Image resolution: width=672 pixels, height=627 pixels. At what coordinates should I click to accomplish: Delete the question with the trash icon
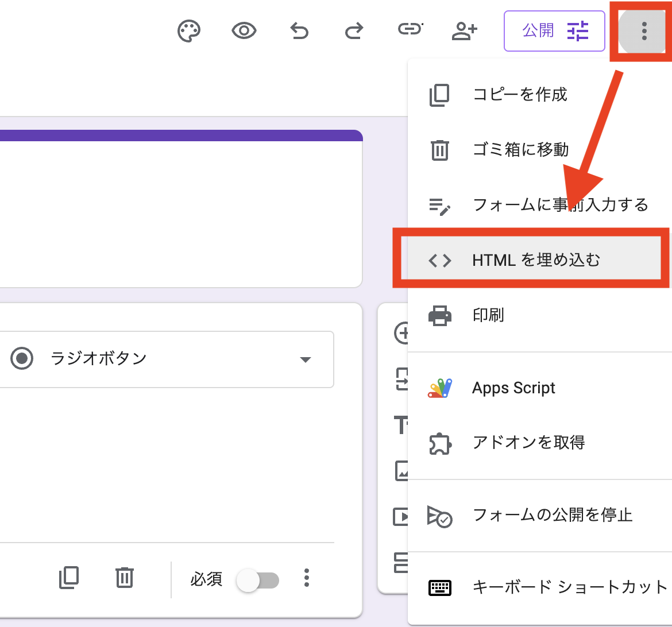tap(124, 578)
